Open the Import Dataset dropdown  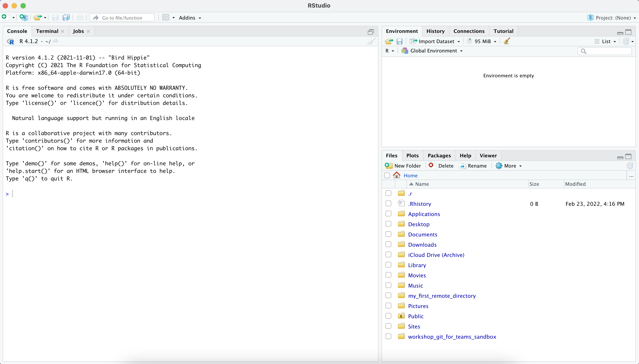pos(435,42)
